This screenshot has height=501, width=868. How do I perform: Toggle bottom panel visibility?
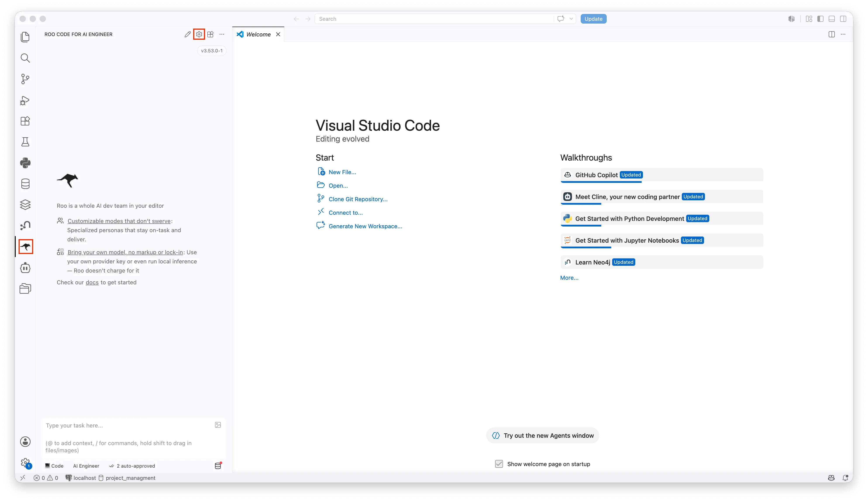tap(832, 19)
